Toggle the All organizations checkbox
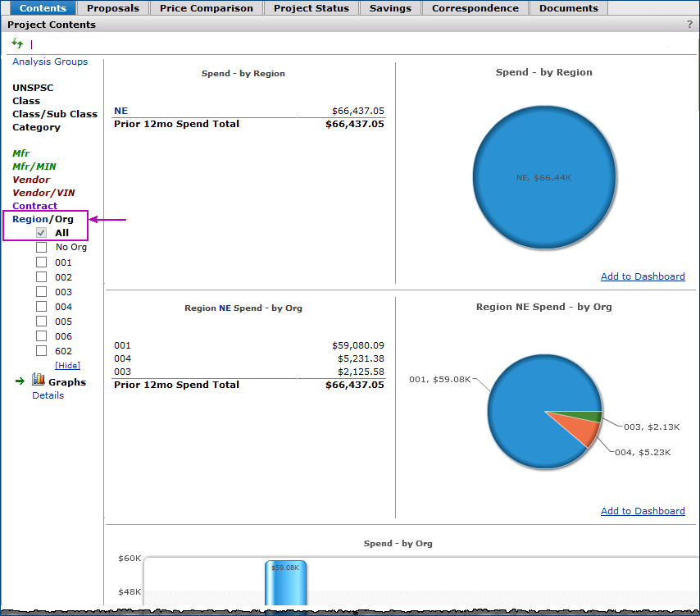The width and height of the screenshot is (700, 616). 41,233
